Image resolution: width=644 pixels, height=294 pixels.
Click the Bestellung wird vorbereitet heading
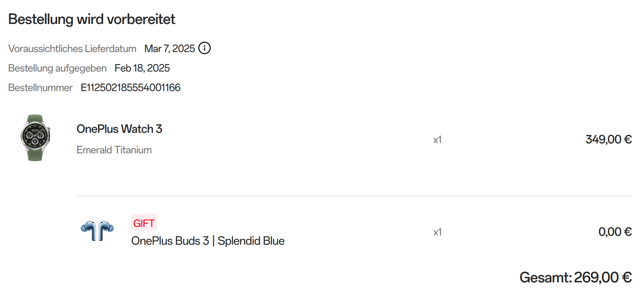click(92, 19)
